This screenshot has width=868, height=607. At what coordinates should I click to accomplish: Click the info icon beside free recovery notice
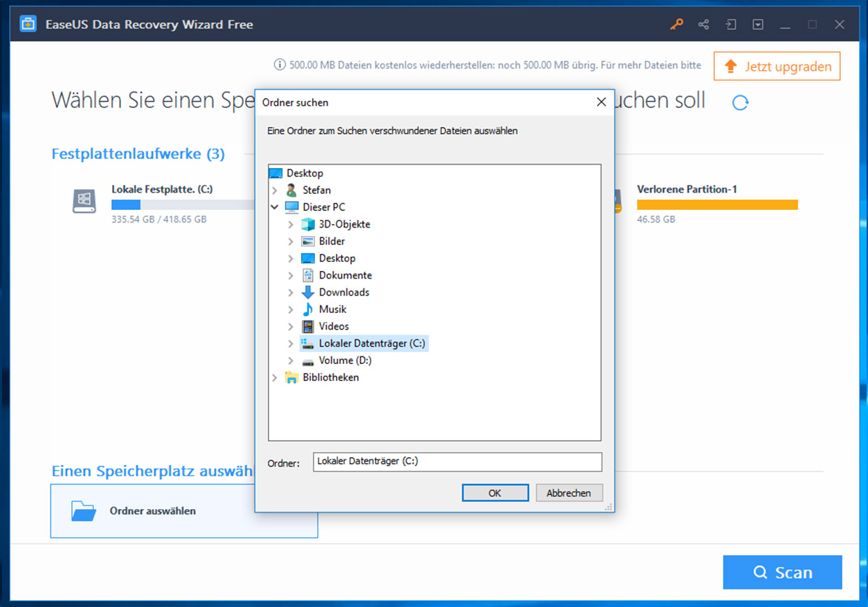[280, 65]
